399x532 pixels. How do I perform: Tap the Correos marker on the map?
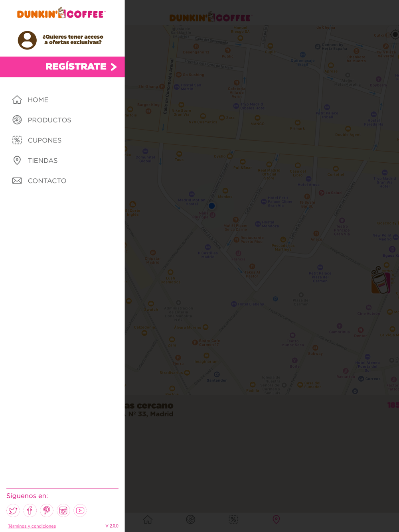(361, 378)
